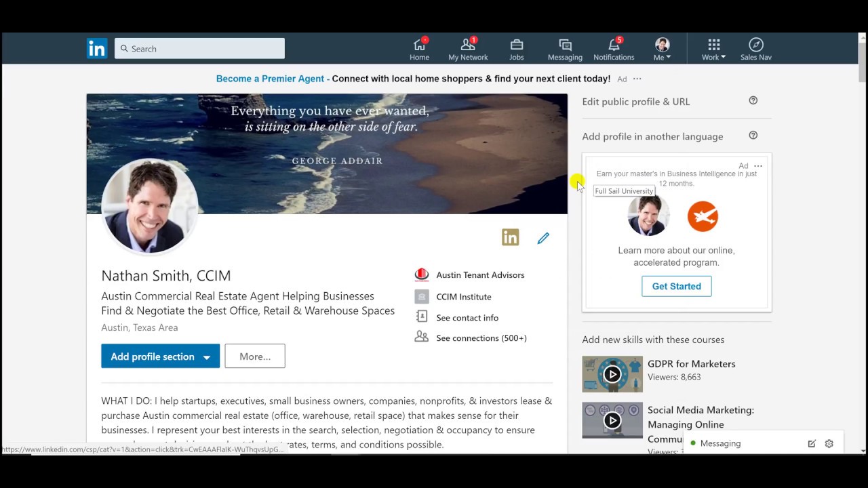Open Add profile section dropdown

click(x=160, y=357)
